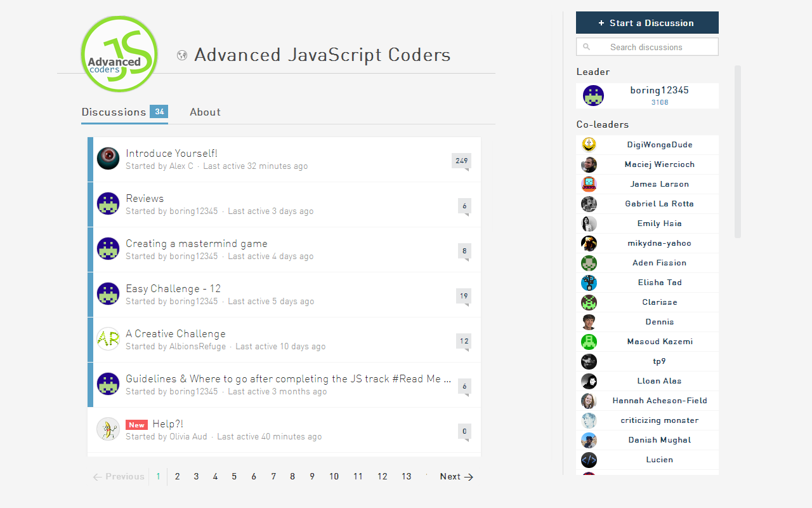Open the Creating a mastermind game thread
This screenshot has width=812, height=508.
(197, 243)
